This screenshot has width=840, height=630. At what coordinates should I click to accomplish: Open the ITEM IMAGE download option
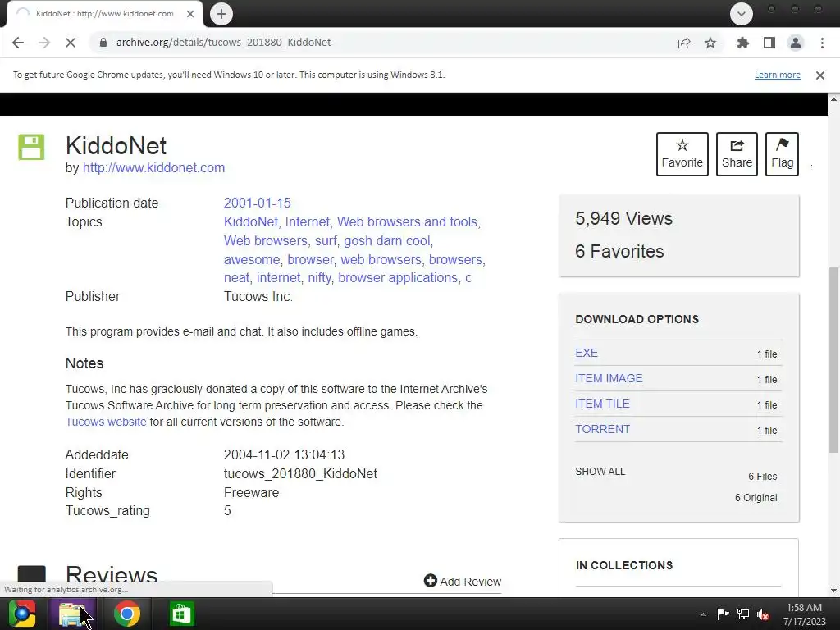point(609,378)
